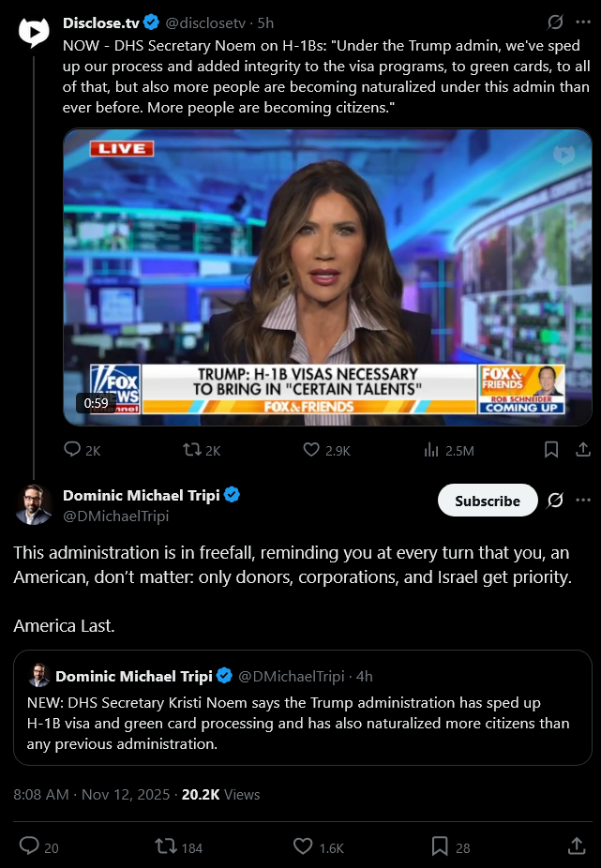Open Grok icon on the Disclose.tv post

pos(555,22)
